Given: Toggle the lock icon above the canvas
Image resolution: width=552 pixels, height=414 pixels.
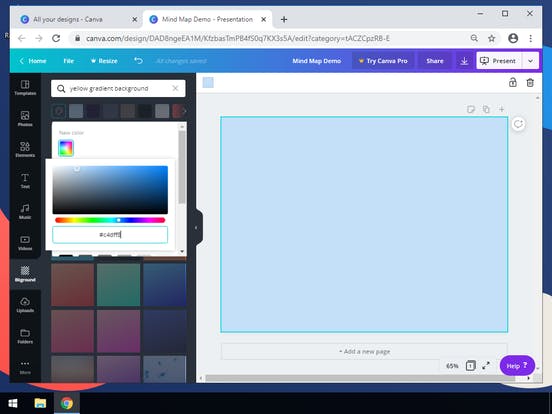Looking at the screenshot, I should (513, 83).
